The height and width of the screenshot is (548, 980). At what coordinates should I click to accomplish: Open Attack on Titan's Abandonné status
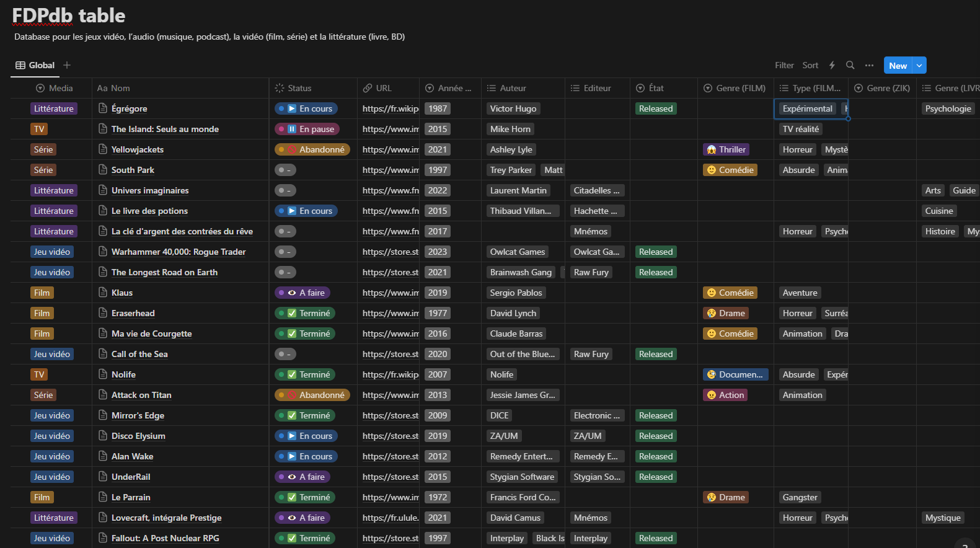click(x=312, y=395)
